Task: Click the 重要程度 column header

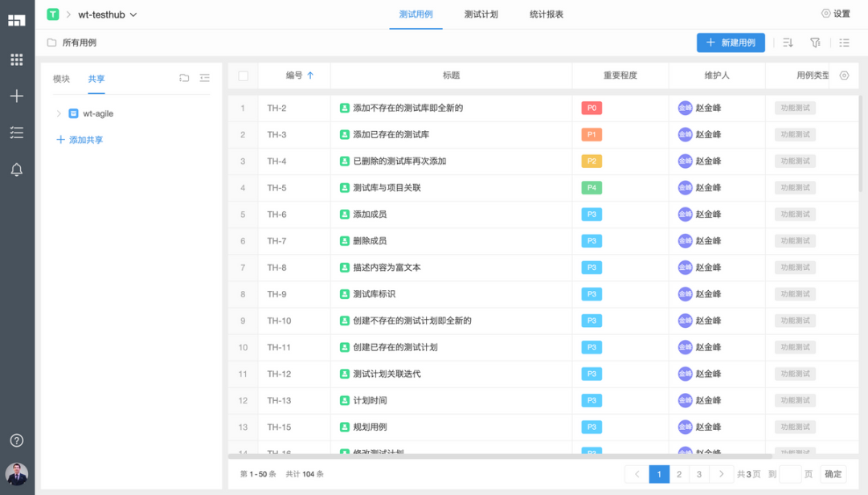Action: pyautogui.click(x=620, y=76)
